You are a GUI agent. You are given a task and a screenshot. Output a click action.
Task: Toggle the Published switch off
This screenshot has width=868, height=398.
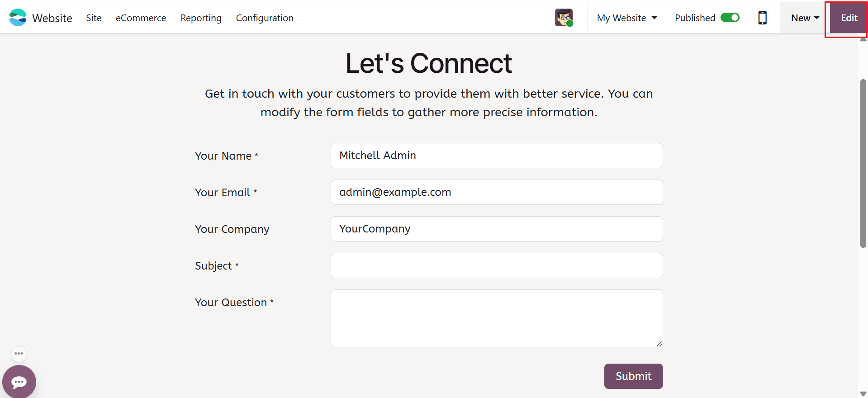(729, 17)
